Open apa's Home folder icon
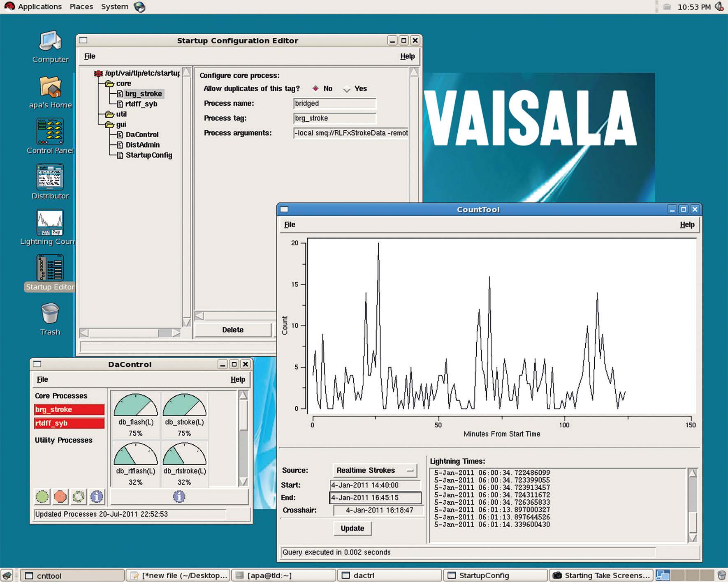Image resolution: width=728 pixels, height=582 pixels. coord(50,87)
